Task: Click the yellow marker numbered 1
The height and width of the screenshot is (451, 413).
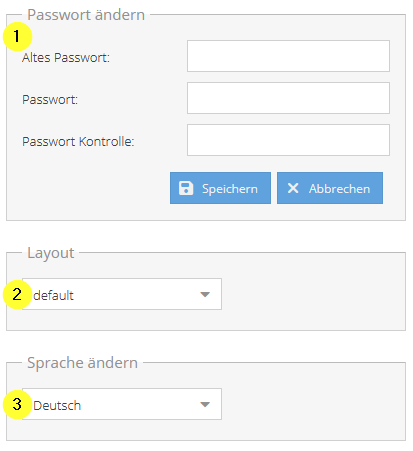Action: 17,36
